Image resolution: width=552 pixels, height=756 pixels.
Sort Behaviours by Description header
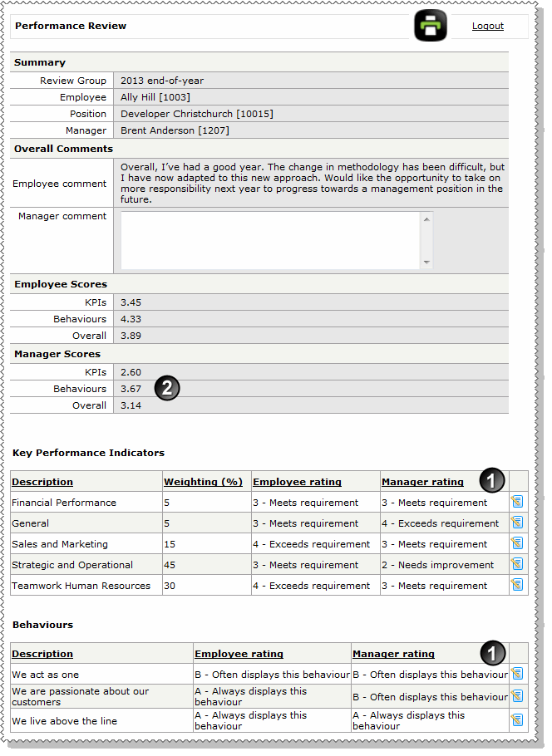tap(42, 654)
